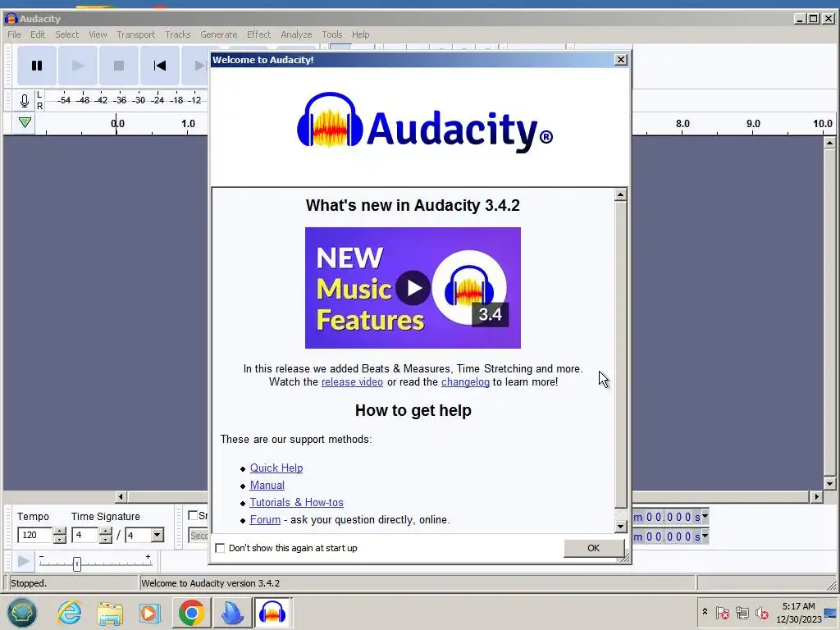Click the track area vertical scroll down arrow
Screen dimensions: 840x630
pos(829,483)
